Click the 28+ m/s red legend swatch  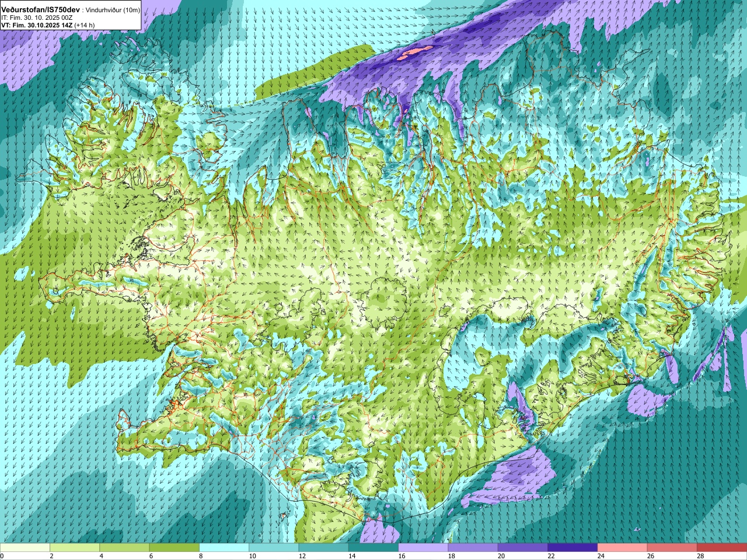pyautogui.click(x=722, y=548)
